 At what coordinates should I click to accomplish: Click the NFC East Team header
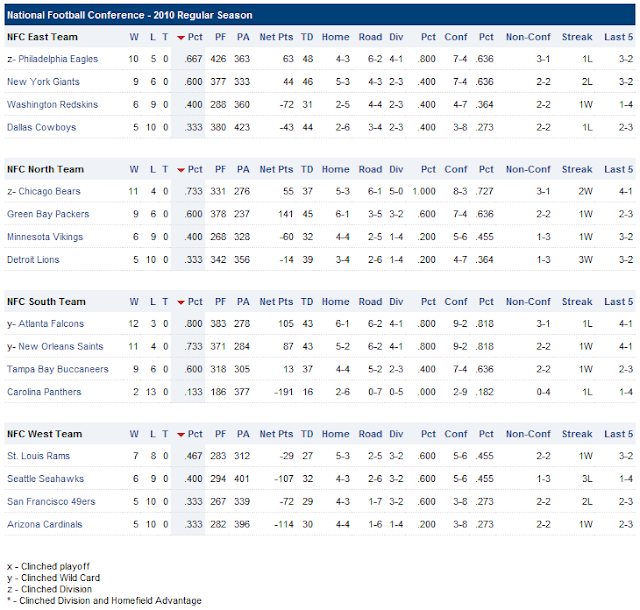coord(42,37)
